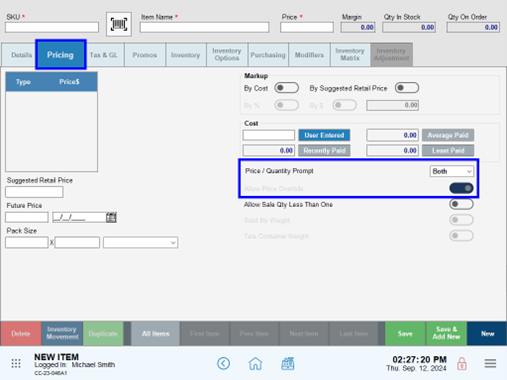Focus the SKU input field
This screenshot has width=507, height=380.
coord(52,27)
